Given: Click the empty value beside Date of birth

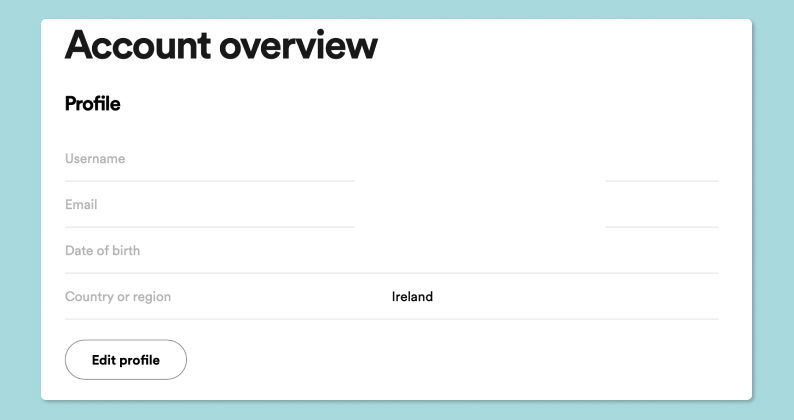Looking at the screenshot, I should point(480,250).
